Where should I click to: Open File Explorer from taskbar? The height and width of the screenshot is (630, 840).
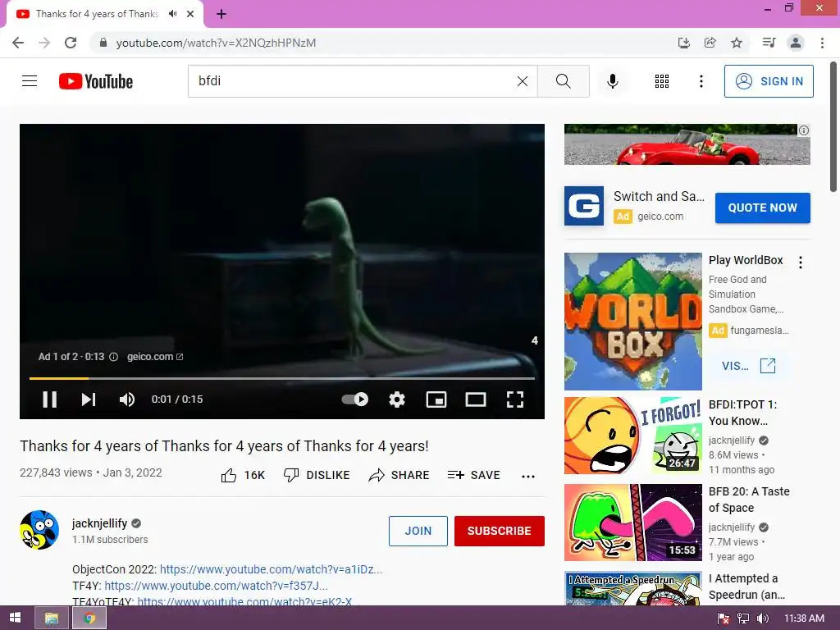pos(52,619)
